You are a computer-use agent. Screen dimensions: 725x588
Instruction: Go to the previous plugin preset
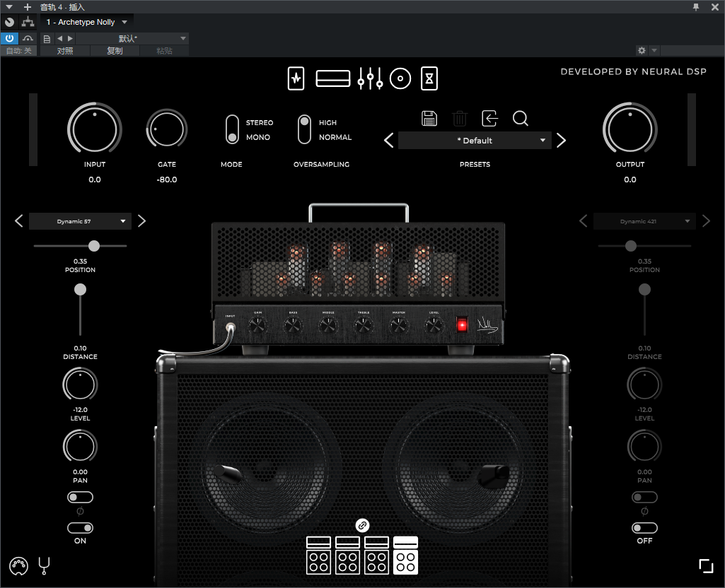(389, 141)
